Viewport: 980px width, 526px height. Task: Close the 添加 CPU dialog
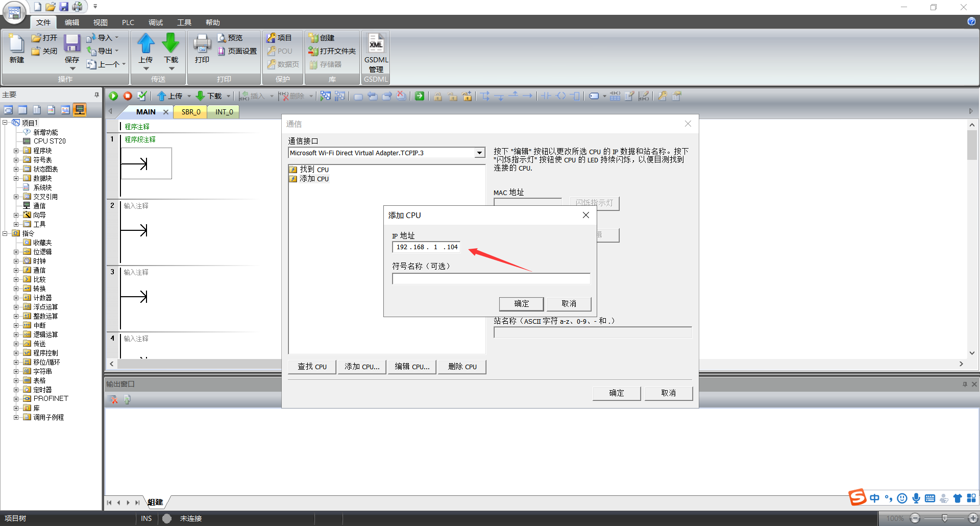[x=586, y=215]
